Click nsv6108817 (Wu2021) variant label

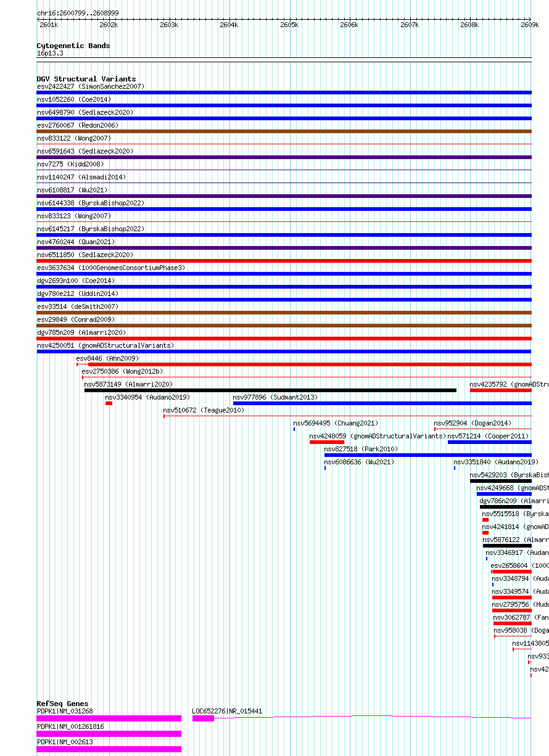(72, 190)
